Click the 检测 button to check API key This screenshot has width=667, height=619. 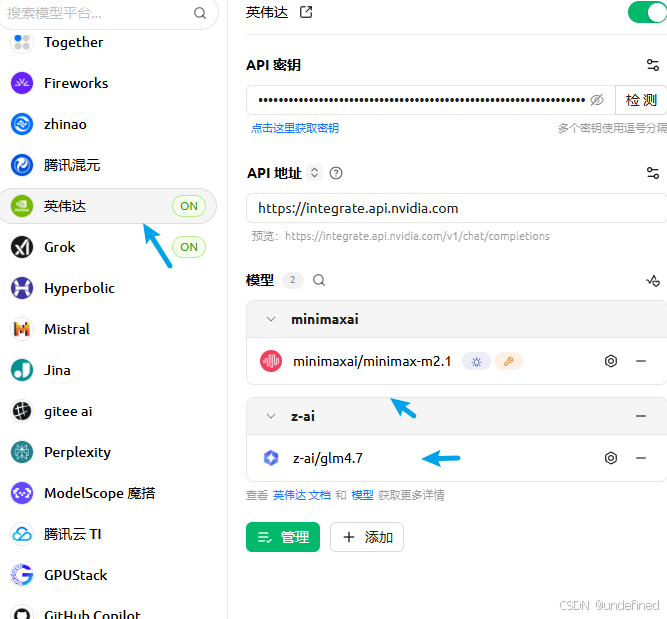641,100
